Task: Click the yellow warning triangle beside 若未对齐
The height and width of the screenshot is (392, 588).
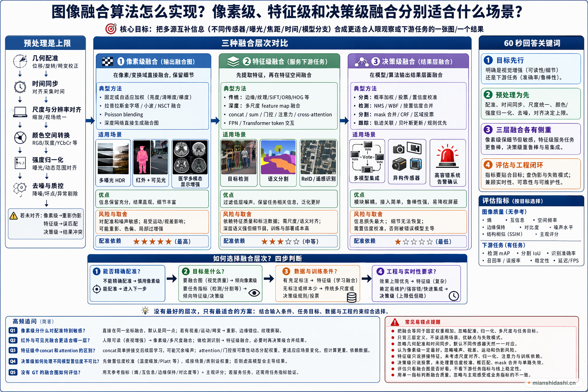Action: point(13,216)
